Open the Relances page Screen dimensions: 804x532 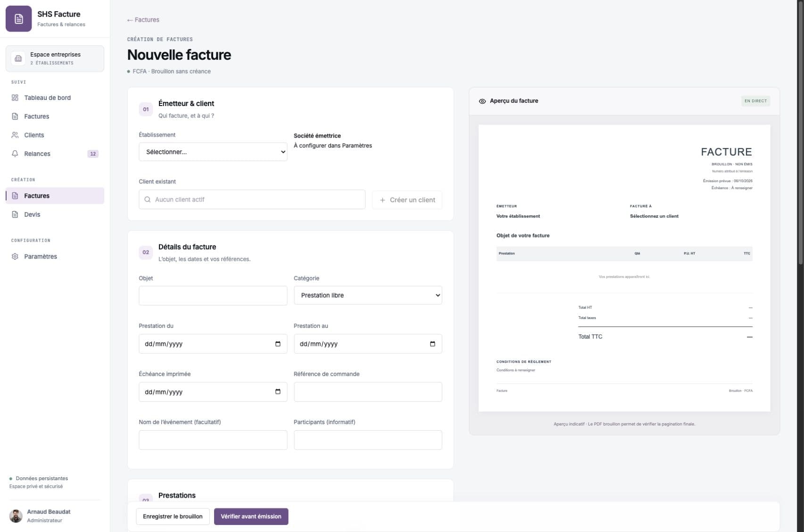pyautogui.click(x=55, y=154)
